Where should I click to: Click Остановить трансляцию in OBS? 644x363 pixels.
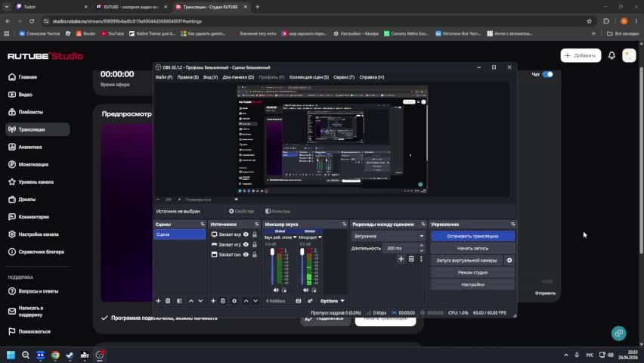click(472, 237)
